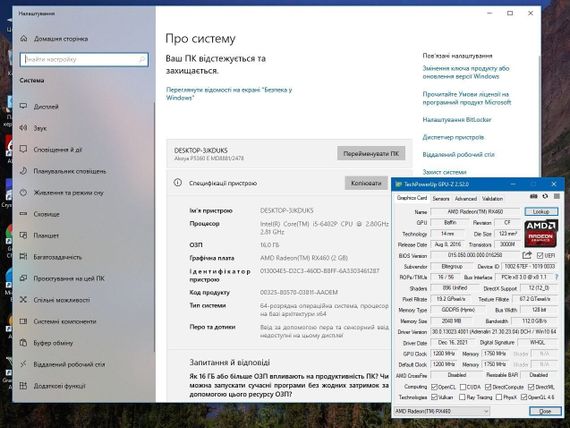Open Живлення та режим сну power icon

(x=24, y=192)
